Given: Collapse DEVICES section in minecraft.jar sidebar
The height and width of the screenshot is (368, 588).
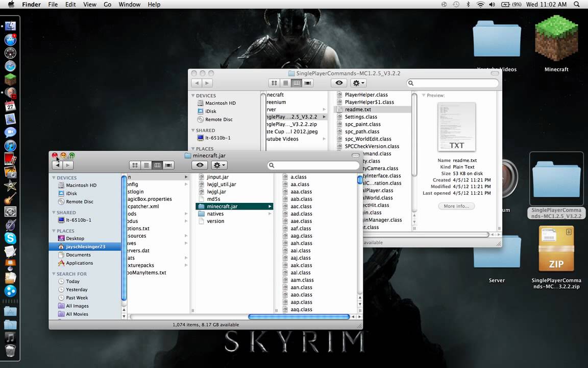Looking at the screenshot, I should [54, 178].
